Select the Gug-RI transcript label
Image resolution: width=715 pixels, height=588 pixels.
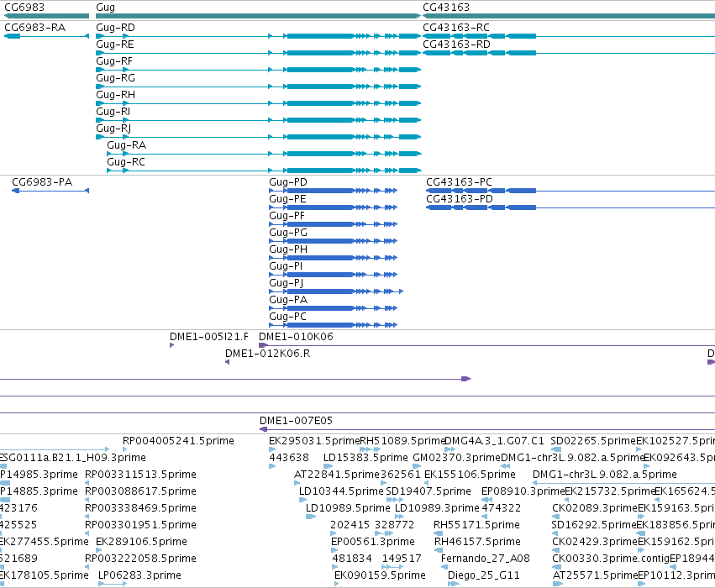[113, 112]
